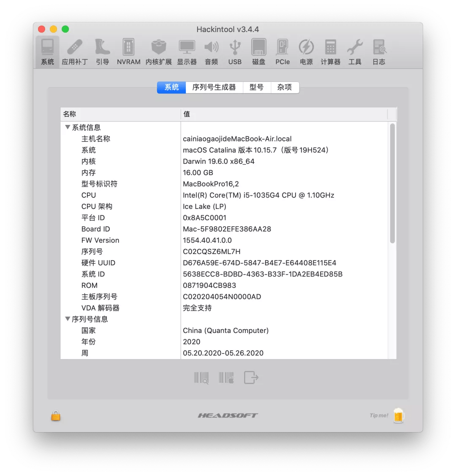Viewport: 456px width, 476px height.
Task: Open the 内核扩展 kext section
Action: (159, 52)
